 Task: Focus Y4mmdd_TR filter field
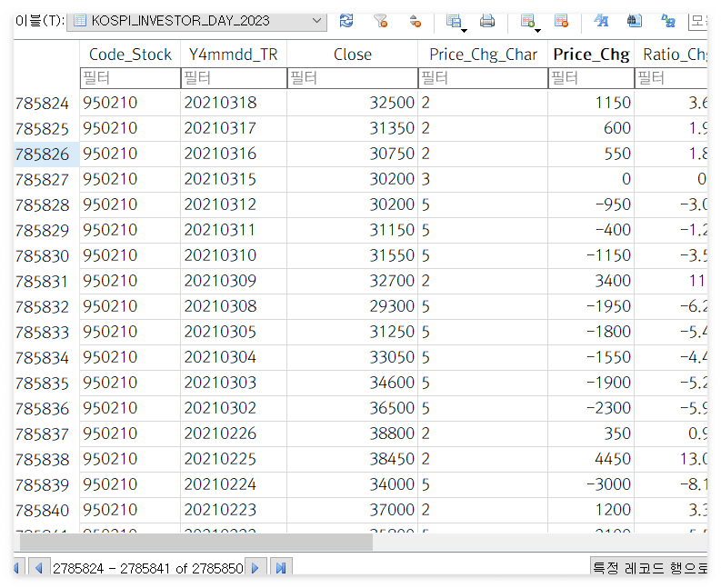(x=234, y=78)
